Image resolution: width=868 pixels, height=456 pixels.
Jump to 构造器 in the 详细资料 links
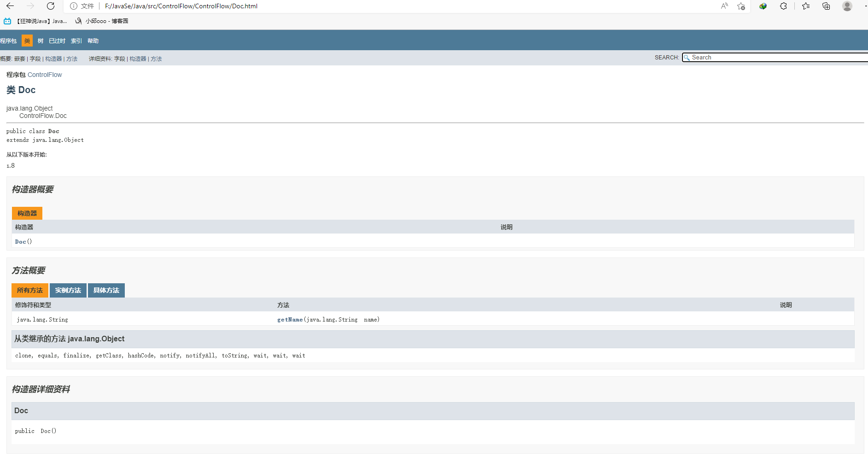point(138,59)
